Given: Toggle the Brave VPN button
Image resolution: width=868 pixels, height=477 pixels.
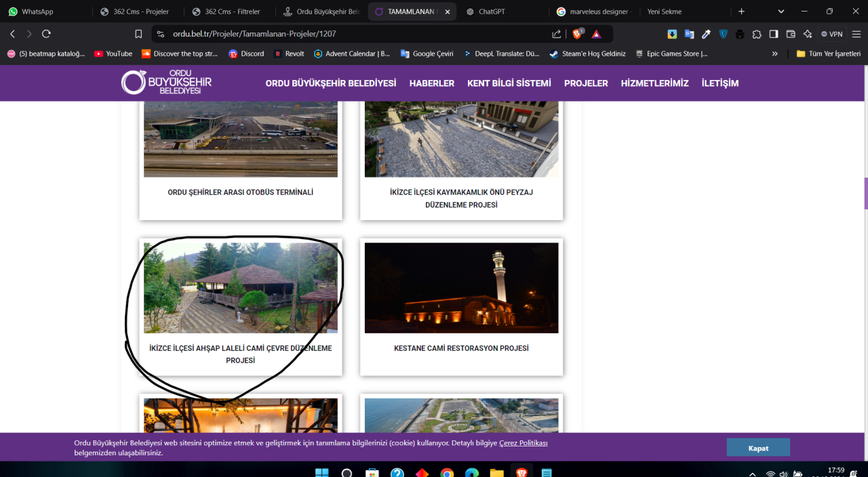Looking at the screenshot, I should point(833,34).
